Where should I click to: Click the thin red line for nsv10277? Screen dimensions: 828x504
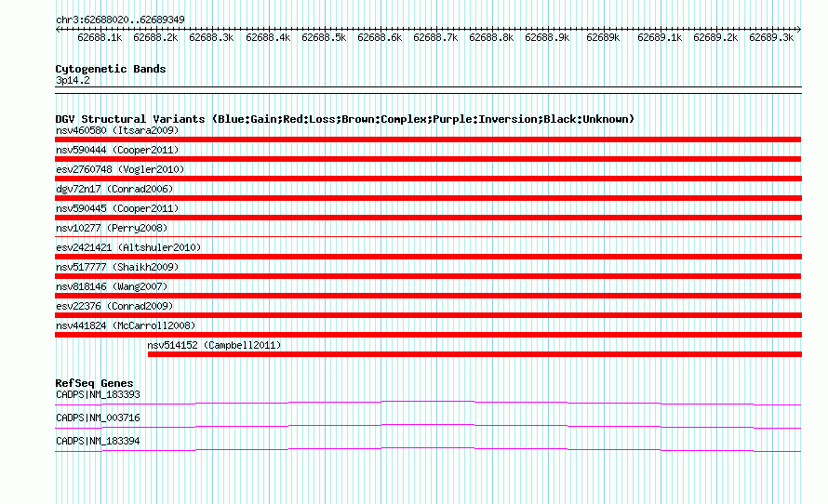(x=428, y=236)
